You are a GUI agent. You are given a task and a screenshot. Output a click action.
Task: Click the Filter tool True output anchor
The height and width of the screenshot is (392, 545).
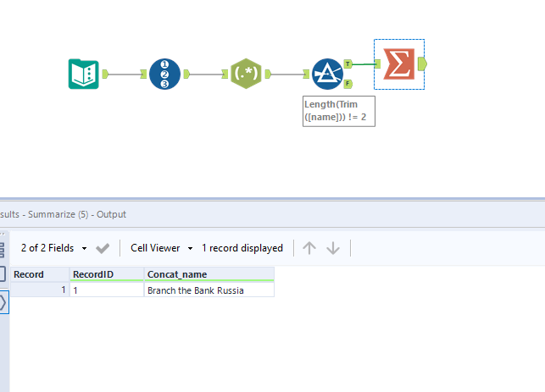coord(348,63)
